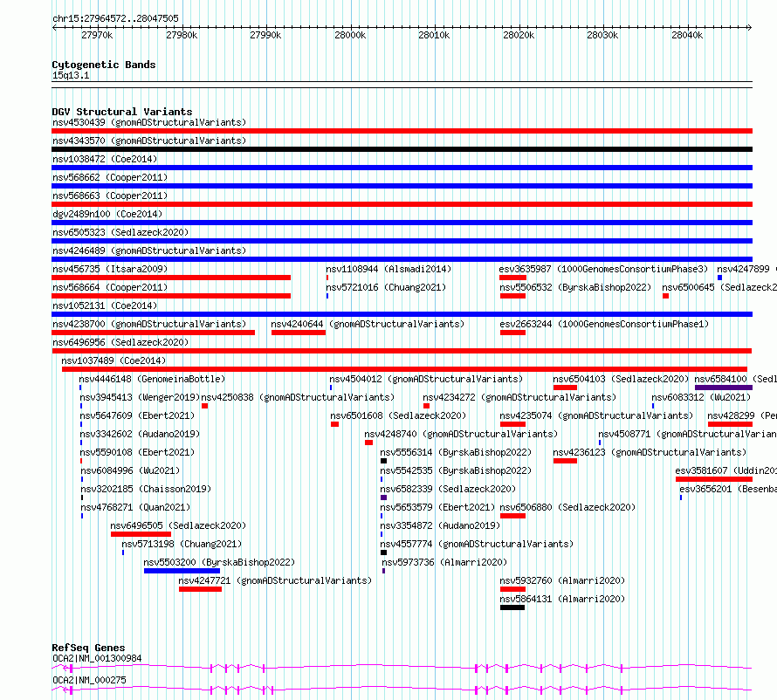The image size is (777, 700).
Task: Open the nsv1038472 (Coe2014) label
Action: (x=105, y=159)
